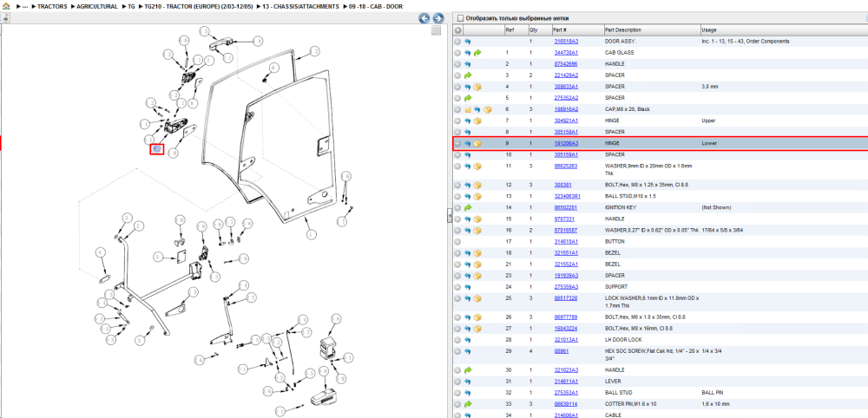
Task: Click the blue arrow icon in SUPPORT row
Action: [x=467, y=287]
